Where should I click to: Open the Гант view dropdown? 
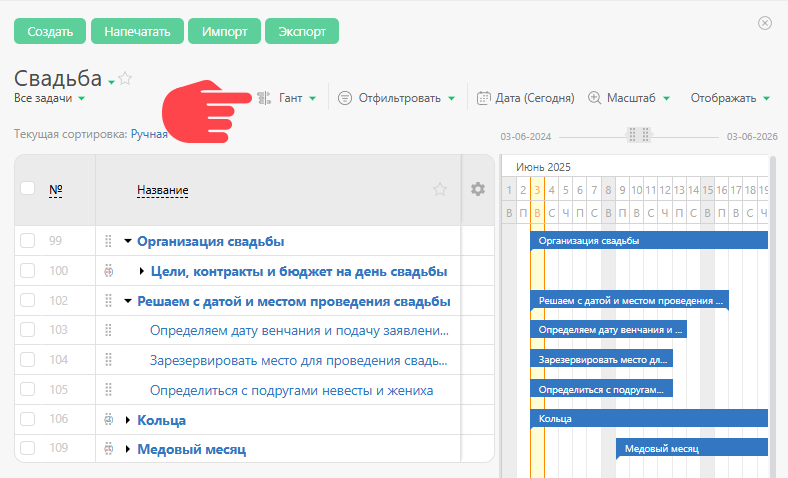pos(298,98)
